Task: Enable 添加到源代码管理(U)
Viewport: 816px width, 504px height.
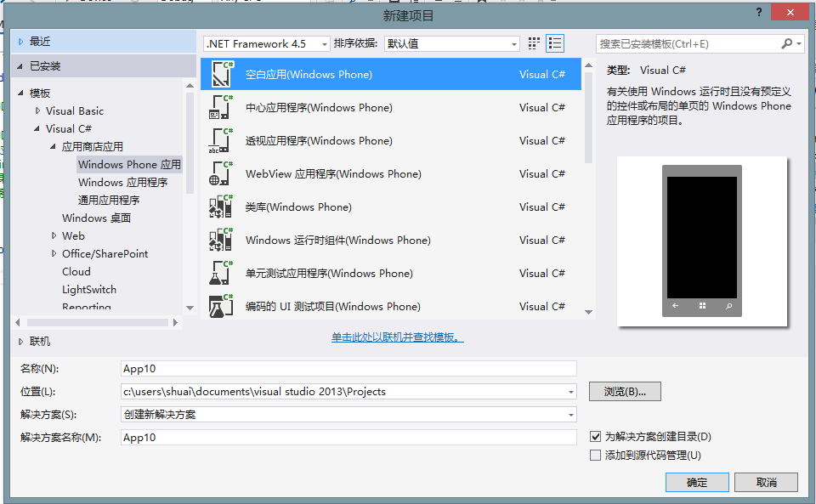Action: coord(595,455)
